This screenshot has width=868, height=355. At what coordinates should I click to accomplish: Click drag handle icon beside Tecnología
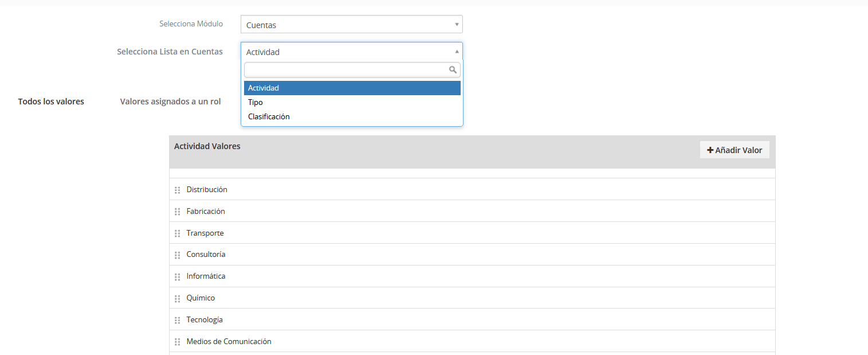177,320
